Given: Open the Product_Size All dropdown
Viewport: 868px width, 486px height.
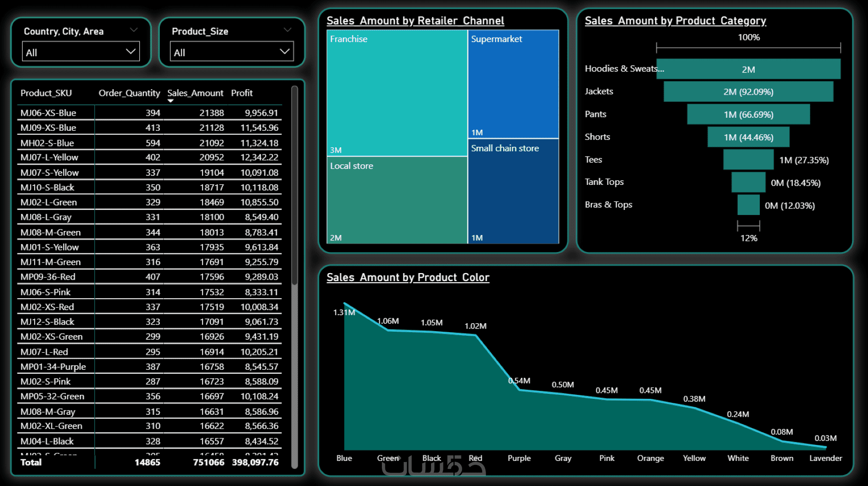Looking at the screenshot, I should pos(233,52).
